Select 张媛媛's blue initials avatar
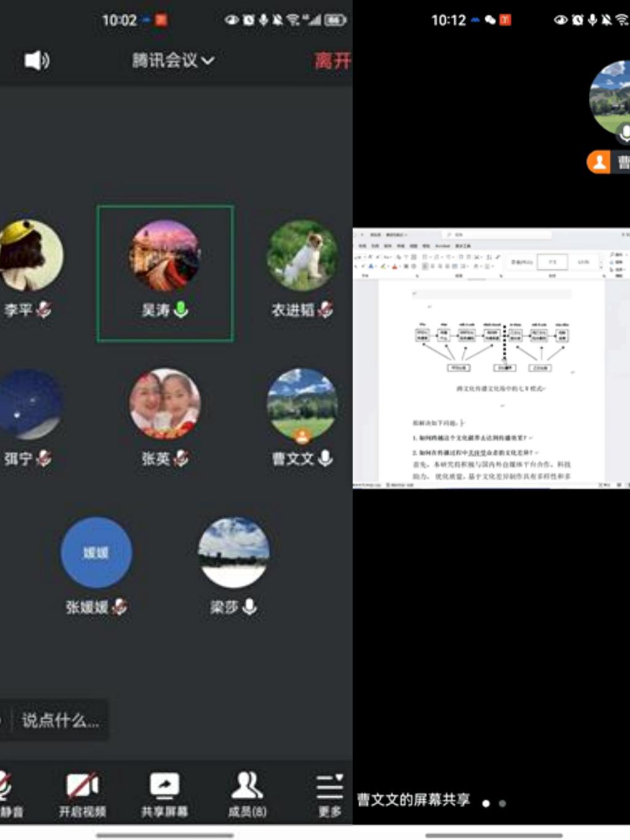 [96, 553]
